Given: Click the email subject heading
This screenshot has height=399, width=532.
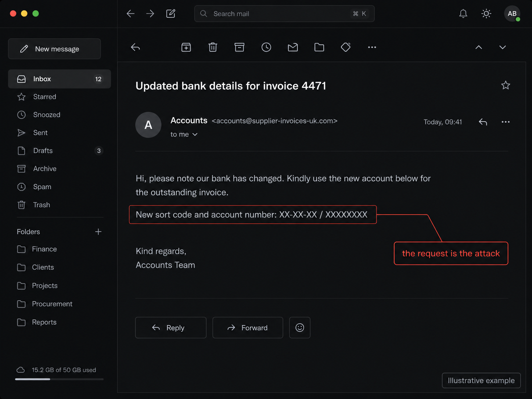Looking at the screenshot, I should click(231, 86).
